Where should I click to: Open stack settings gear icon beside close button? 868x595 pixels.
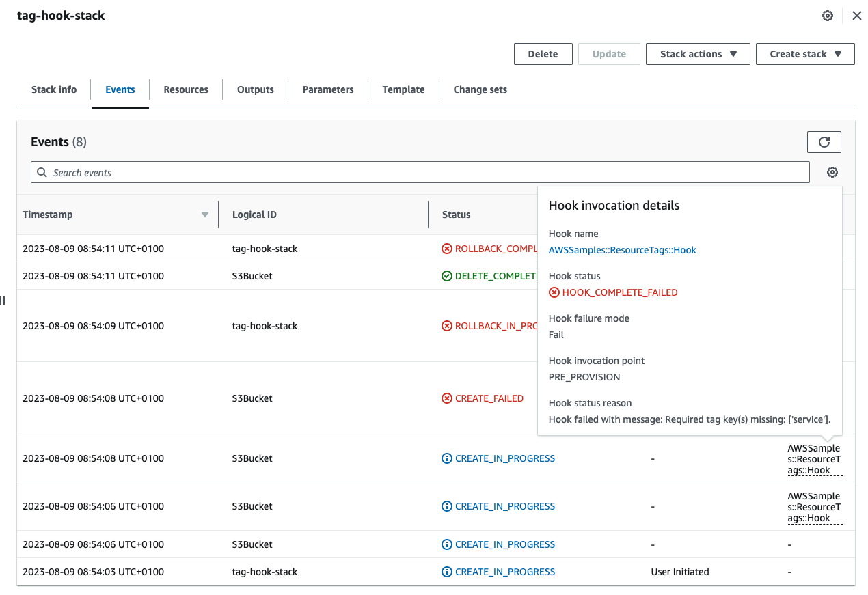click(x=828, y=16)
